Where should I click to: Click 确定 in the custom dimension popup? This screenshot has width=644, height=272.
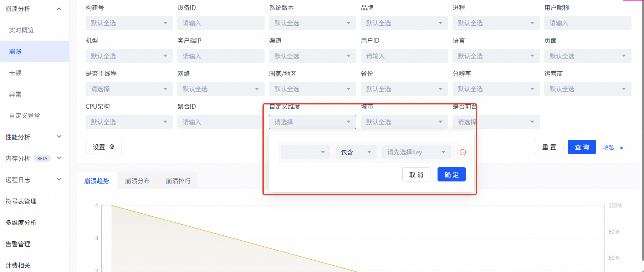451,174
